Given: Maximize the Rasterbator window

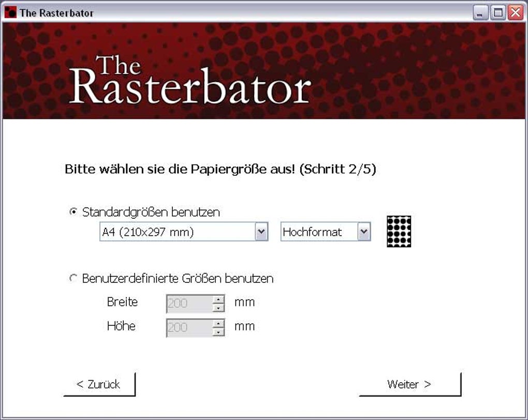Looking at the screenshot, I should pyautogui.click(x=498, y=13).
